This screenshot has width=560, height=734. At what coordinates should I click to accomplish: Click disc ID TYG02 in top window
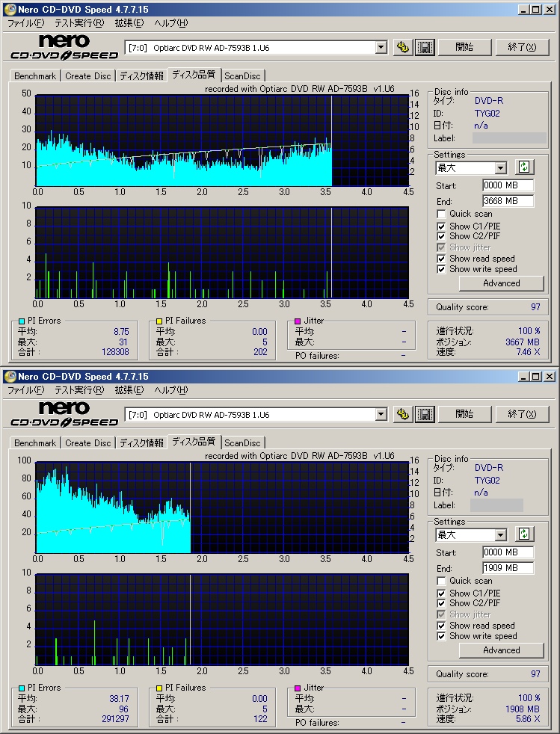click(x=487, y=114)
